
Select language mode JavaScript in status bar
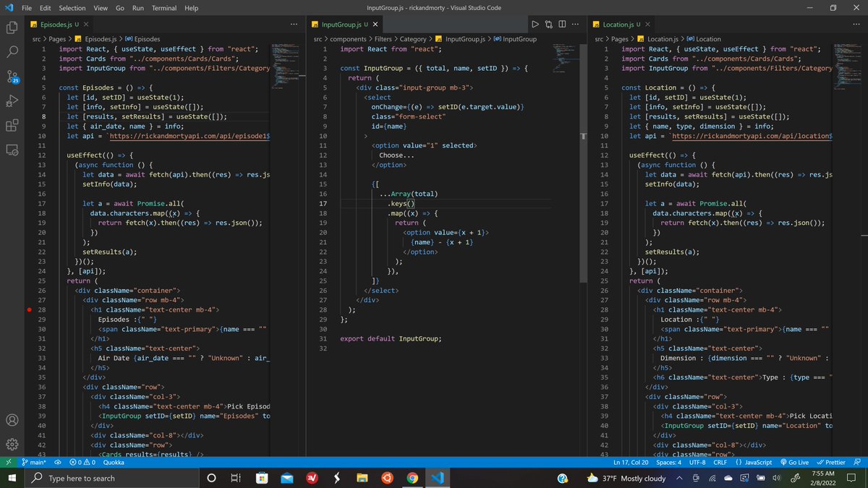(753, 462)
